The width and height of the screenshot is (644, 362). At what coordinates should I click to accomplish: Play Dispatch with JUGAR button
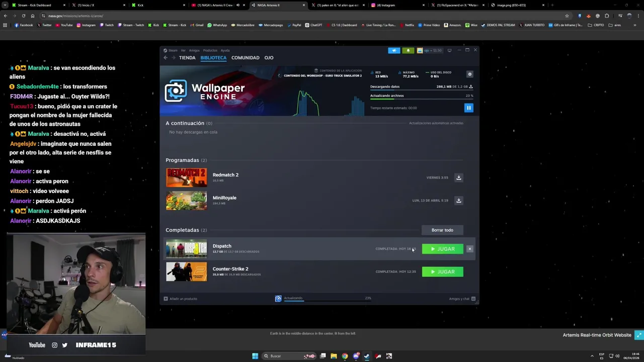[x=442, y=249]
